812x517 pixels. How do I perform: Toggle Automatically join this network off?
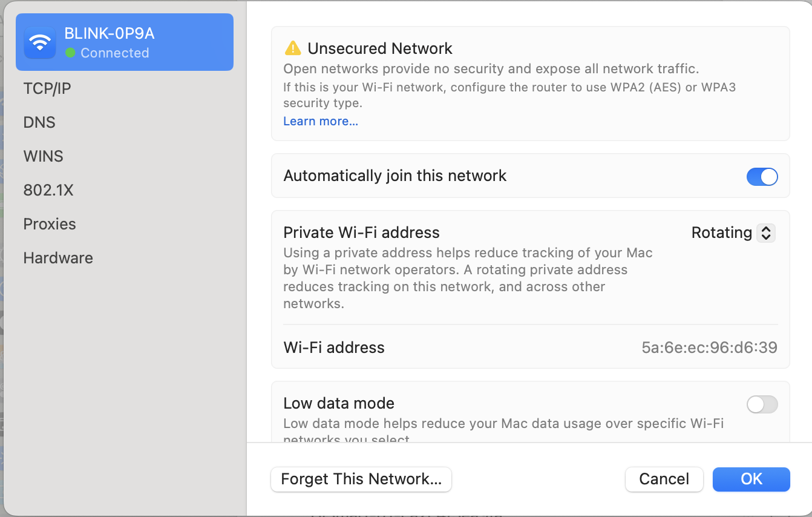762,176
